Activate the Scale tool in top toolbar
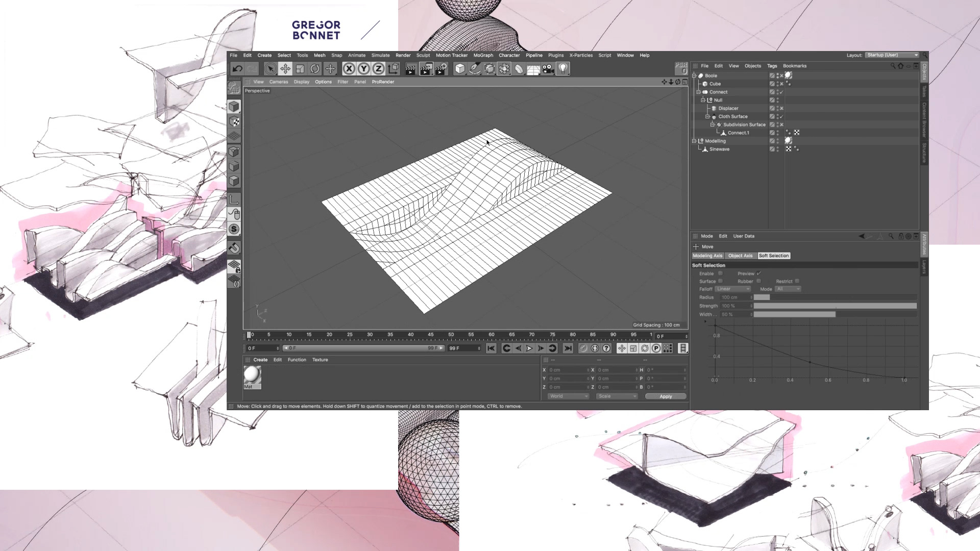 click(300, 69)
